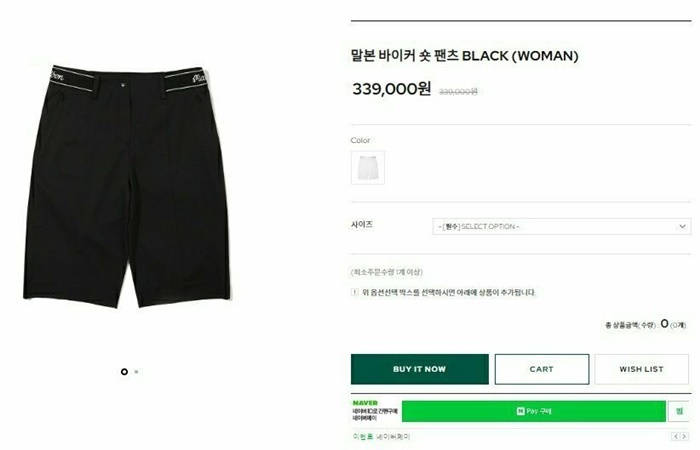The height and width of the screenshot is (450, 700).
Task: Click the BUY IT NOW button
Action: pos(420,369)
